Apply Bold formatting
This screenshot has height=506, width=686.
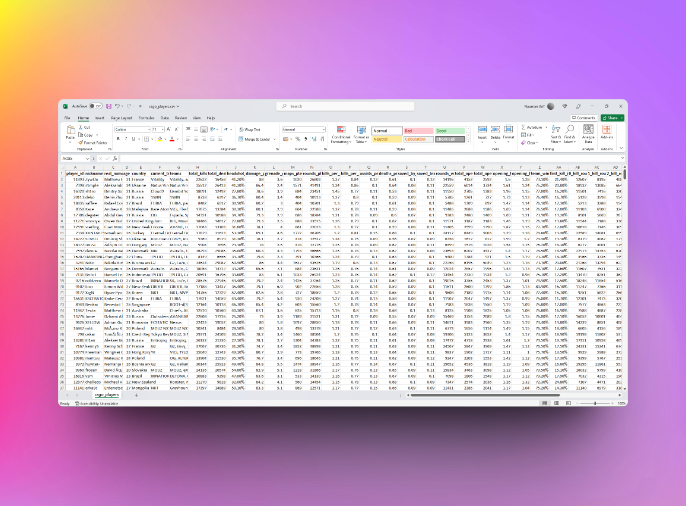point(116,139)
